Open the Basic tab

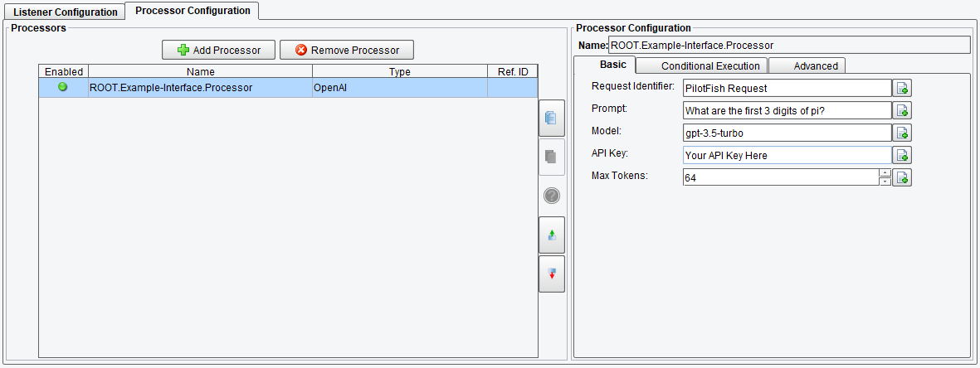(x=604, y=65)
